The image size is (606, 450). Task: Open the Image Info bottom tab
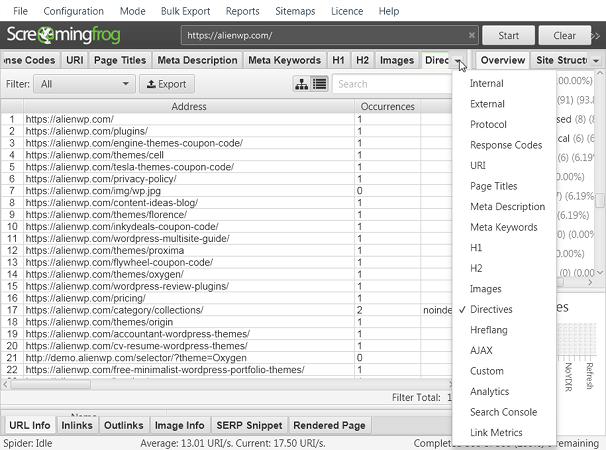pos(180,425)
